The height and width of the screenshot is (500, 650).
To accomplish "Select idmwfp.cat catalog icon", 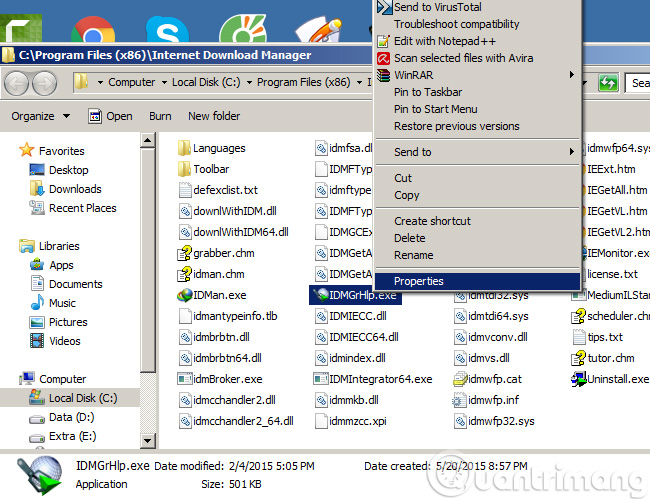I will coord(460,379).
